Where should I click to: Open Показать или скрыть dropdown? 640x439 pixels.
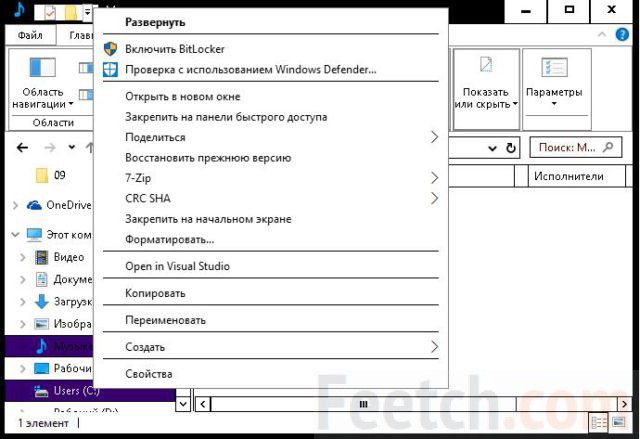pyautogui.click(x=486, y=99)
